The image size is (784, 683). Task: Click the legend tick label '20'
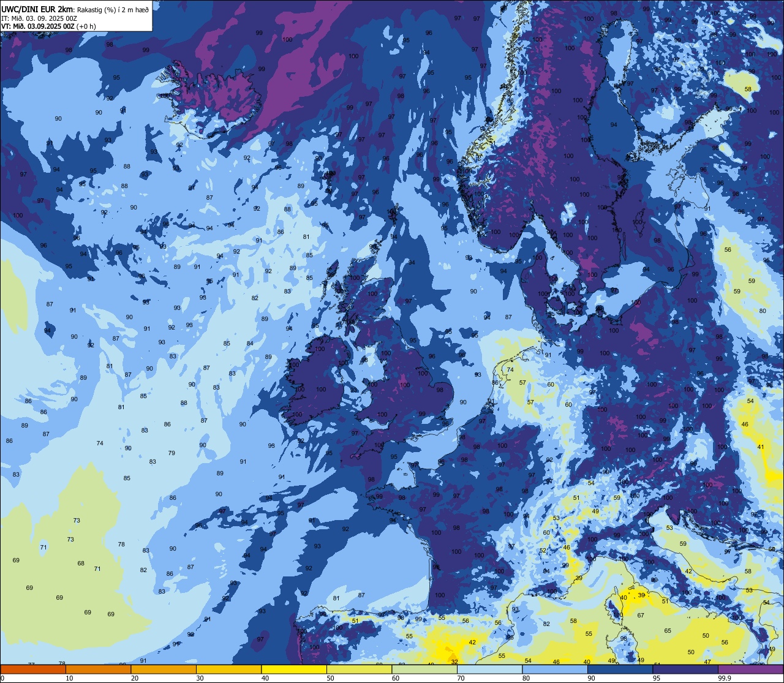pyautogui.click(x=135, y=678)
